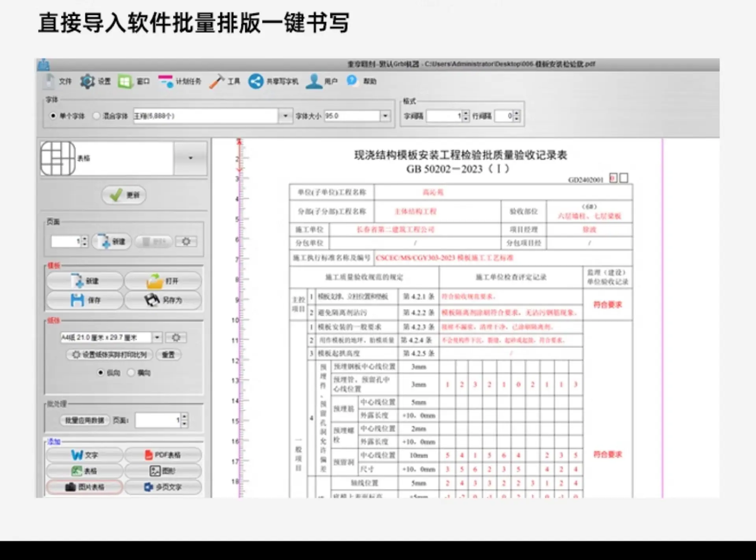Increase 行间隔 with the up arrow
This screenshot has width=756, height=560.
point(517,113)
